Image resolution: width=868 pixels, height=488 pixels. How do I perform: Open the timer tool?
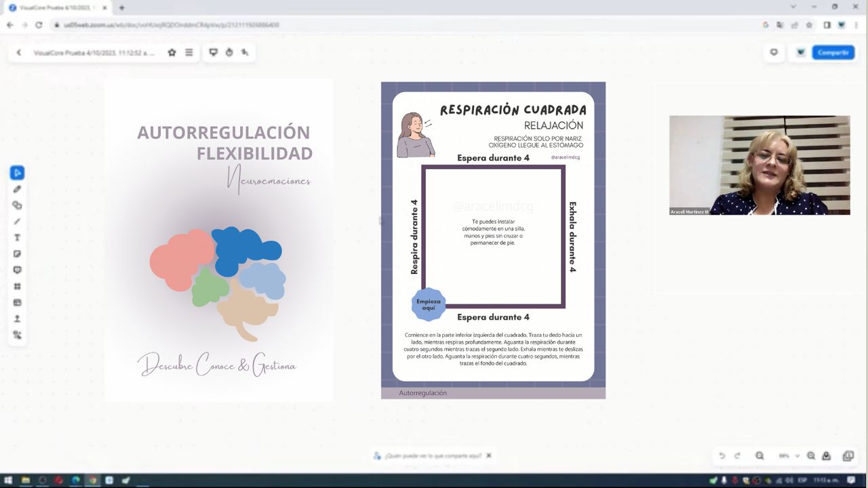click(x=229, y=52)
